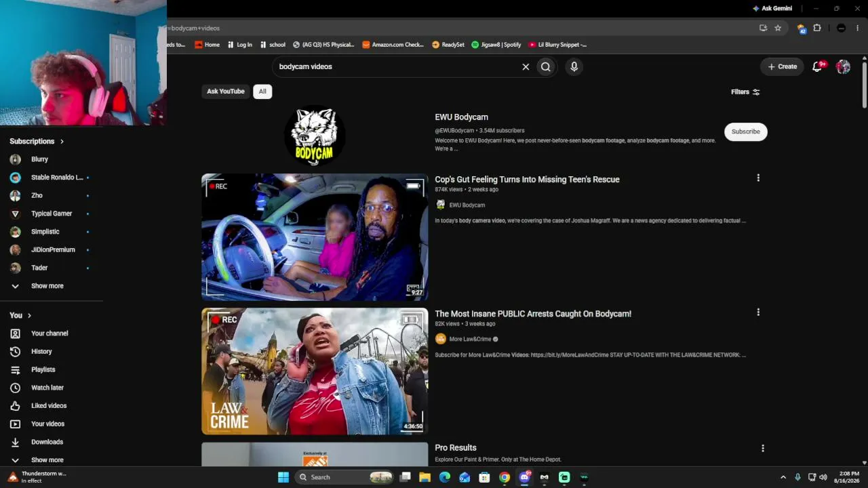Open YouTube notifications bell
The width and height of the screenshot is (868, 488).
(x=818, y=66)
